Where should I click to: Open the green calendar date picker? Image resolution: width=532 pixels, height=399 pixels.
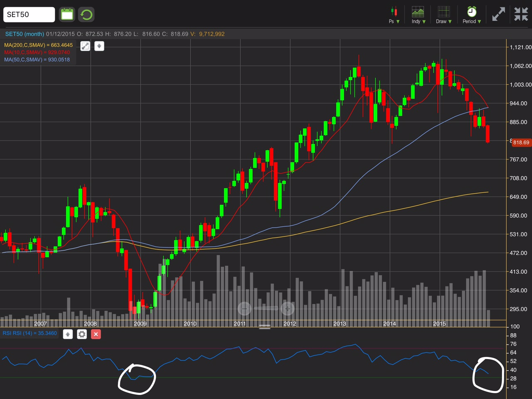67,15
